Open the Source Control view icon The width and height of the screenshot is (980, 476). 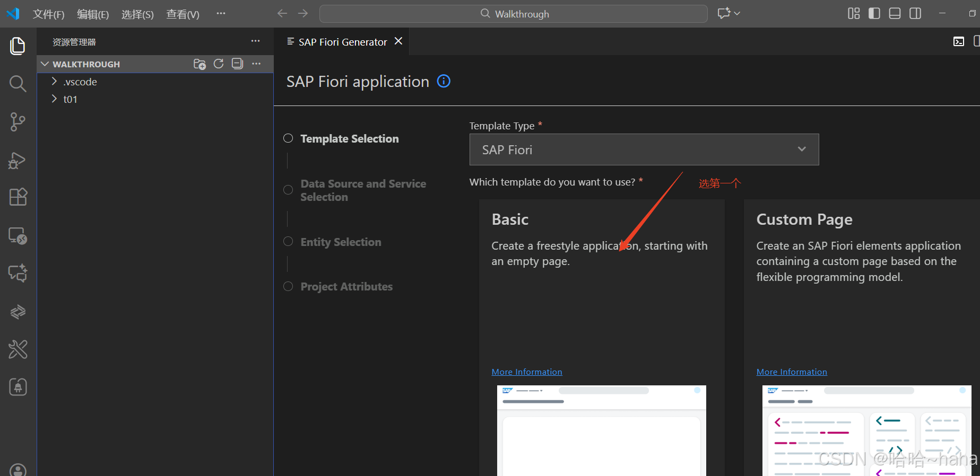18,122
